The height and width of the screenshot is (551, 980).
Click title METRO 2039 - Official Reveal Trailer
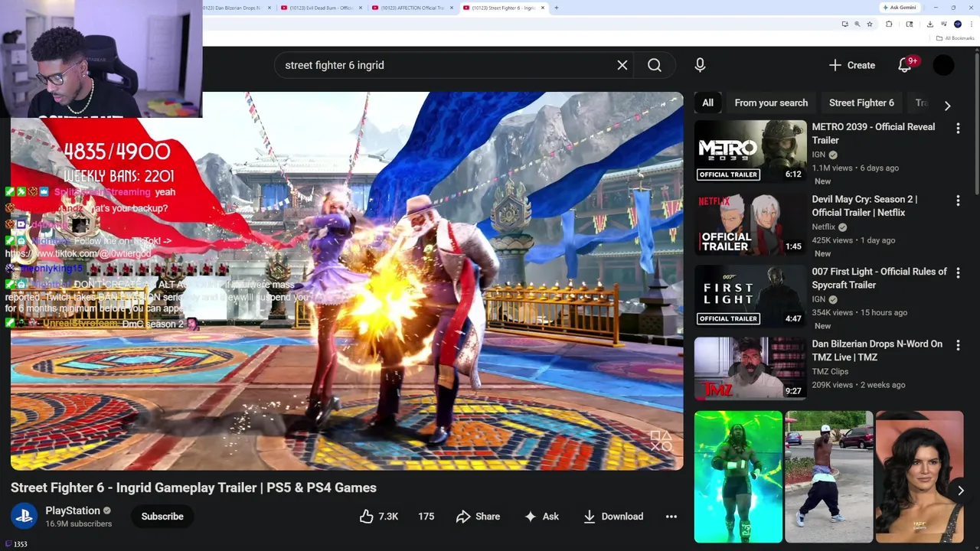(x=873, y=133)
